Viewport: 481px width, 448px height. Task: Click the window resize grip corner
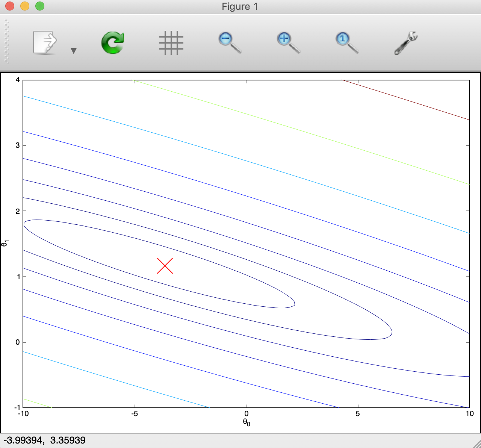tap(476, 443)
